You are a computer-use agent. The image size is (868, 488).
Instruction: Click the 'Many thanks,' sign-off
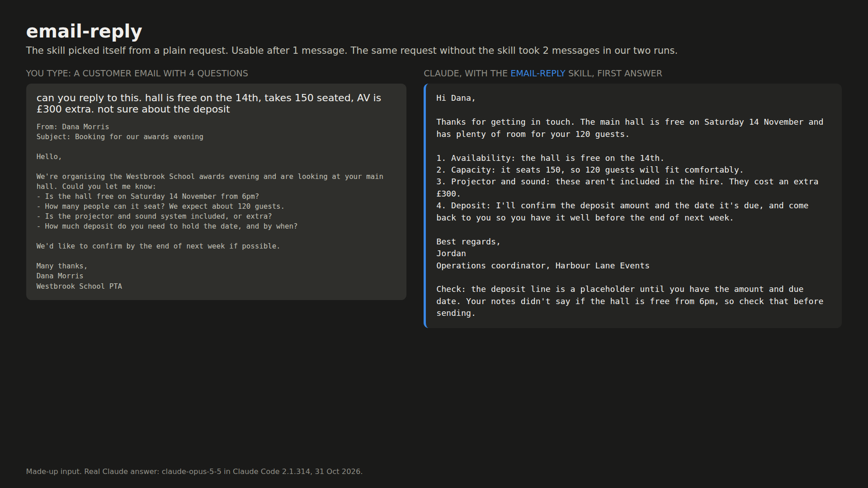coord(62,266)
